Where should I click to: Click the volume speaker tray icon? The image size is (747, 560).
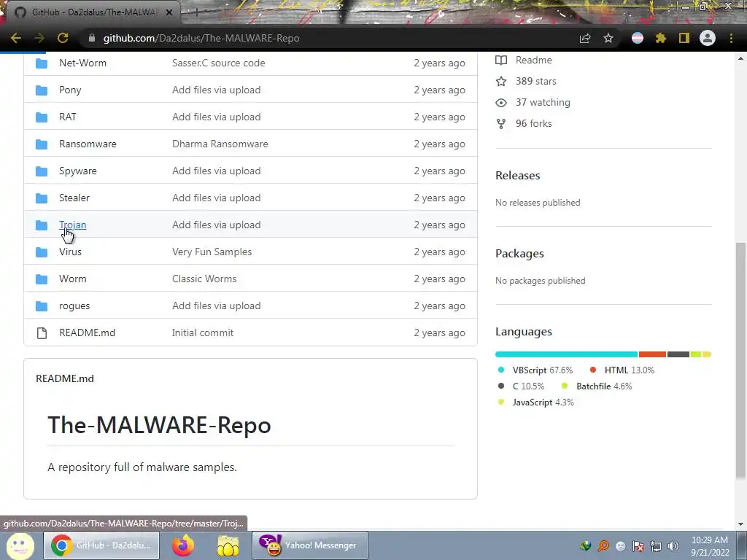673,546
